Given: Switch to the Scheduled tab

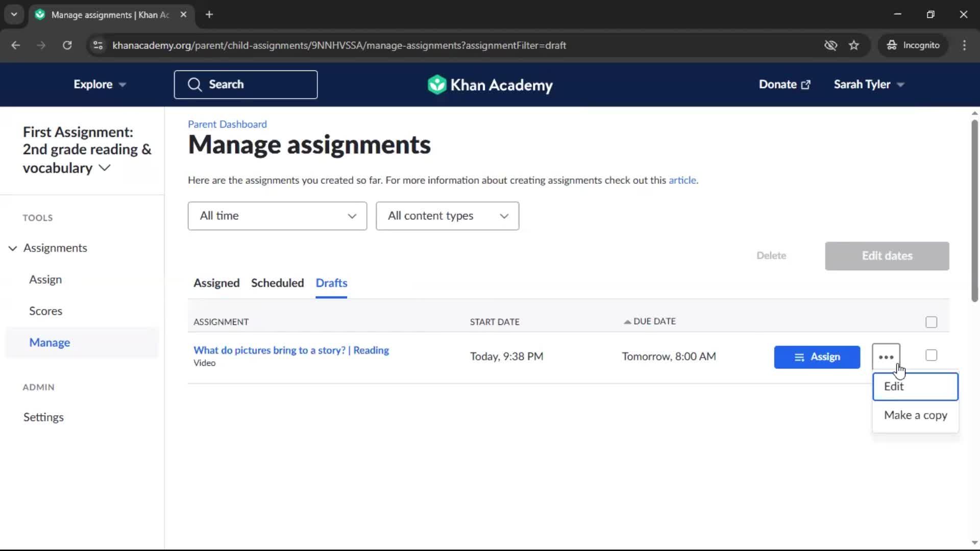Looking at the screenshot, I should tap(277, 283).
